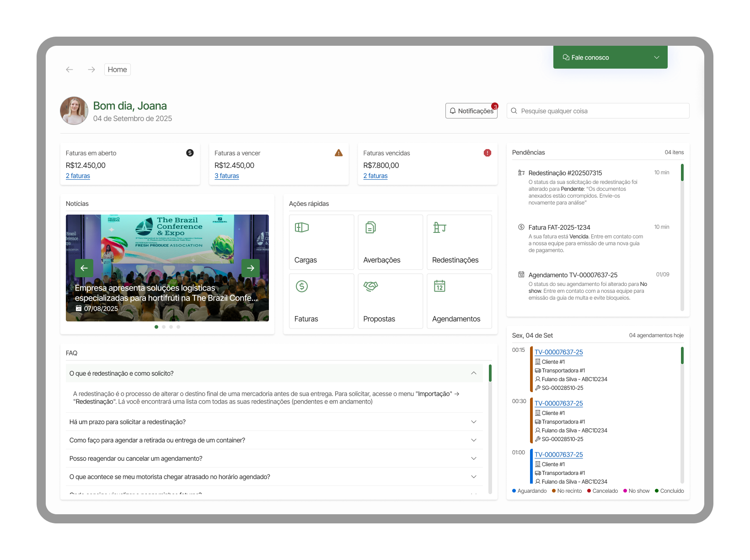This screenshot has height=560, width=750.
Task: Click the Cancelado legend red dot
Action: [x=589, y=491]
